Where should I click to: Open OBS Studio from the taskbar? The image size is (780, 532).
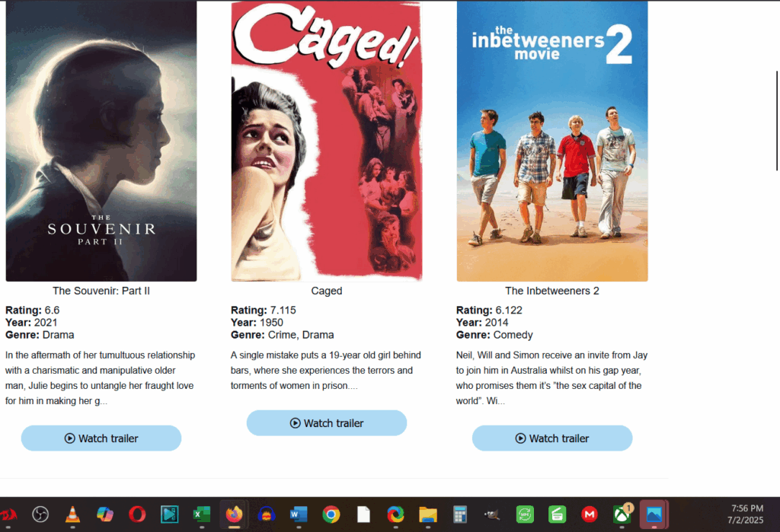(40, 514)
